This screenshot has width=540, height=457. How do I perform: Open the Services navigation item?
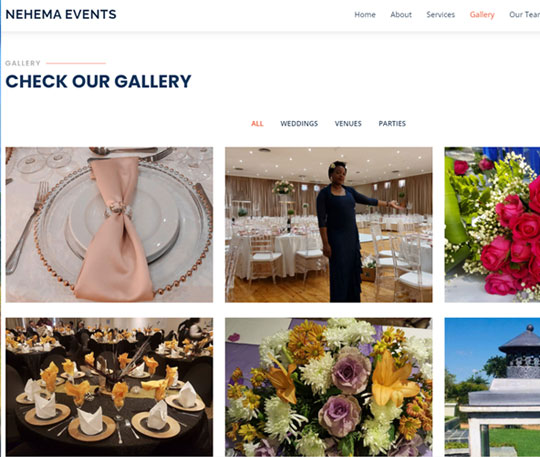point(440,15)
